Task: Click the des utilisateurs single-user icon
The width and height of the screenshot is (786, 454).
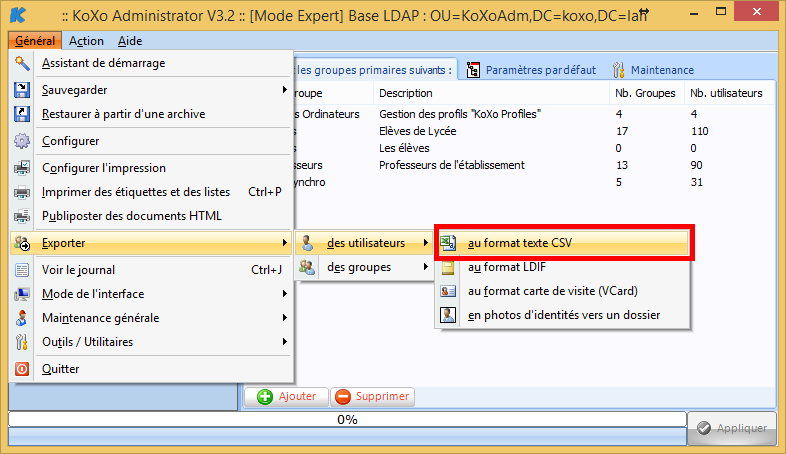Action: point(307,243)
